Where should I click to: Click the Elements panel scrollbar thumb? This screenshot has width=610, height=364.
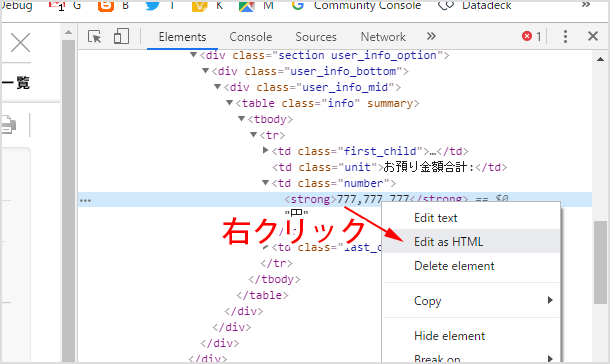point(601,262)
